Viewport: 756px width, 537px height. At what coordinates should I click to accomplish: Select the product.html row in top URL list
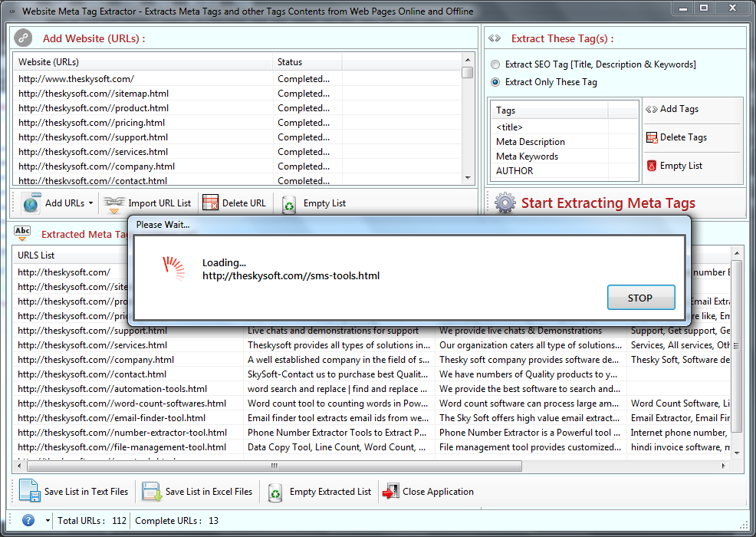click(x=237, y=107)
